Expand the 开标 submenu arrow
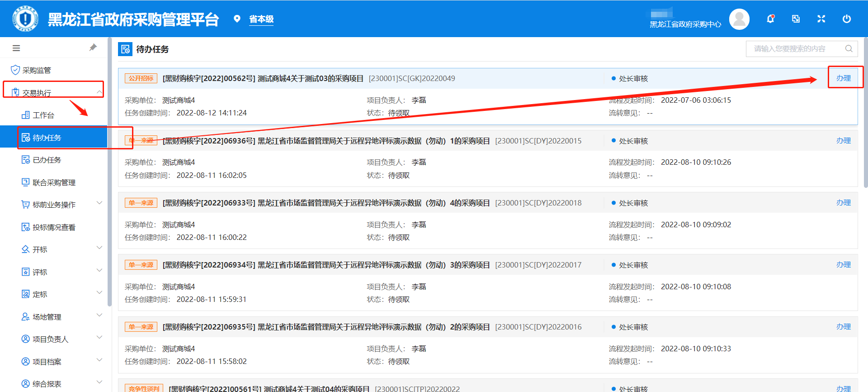This screenshot has height=392, width=868. 99,248
